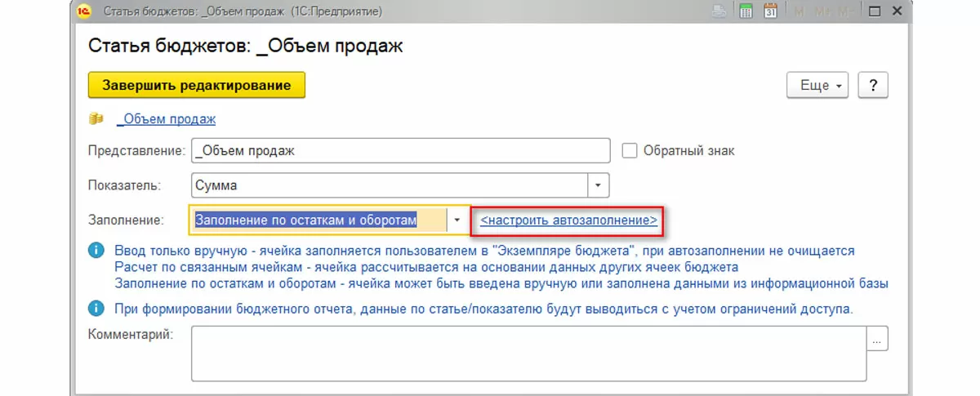Click the hint line Заполнение по остаткам и оборотам - ячейка
Image resolution: width=980 pixels, height=396 pixels.
[x=501, y=283]
